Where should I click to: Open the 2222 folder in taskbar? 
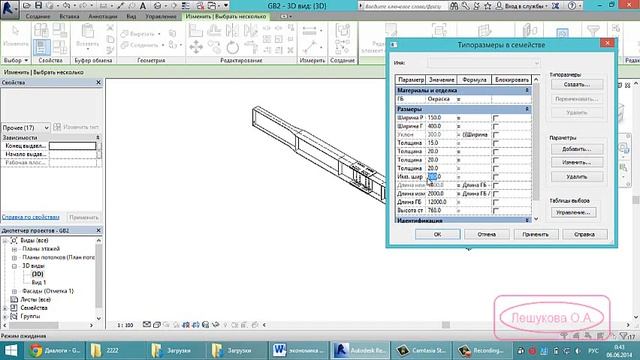click(x=116, y=350)
